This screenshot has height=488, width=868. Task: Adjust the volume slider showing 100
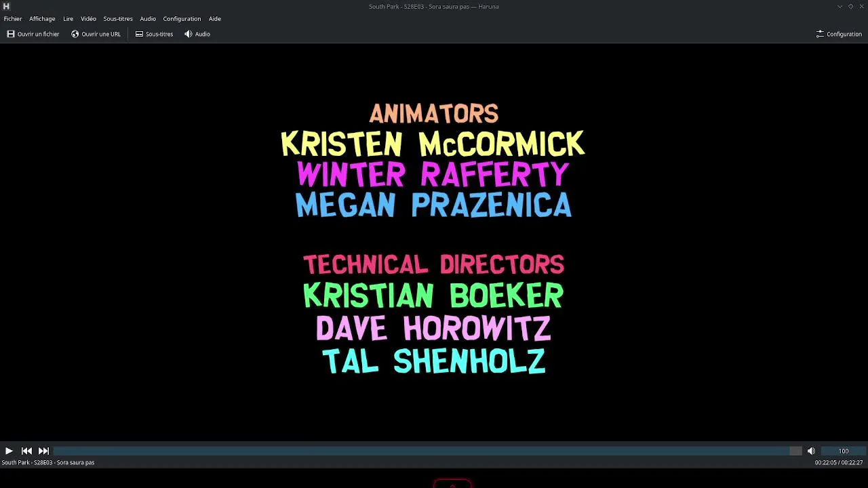point(844,451)
